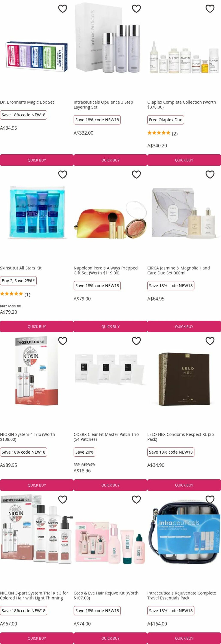Add Dr. Bronner's Magic Box Set to wishlist
The image size is (221, 644).
click(x=62, y=9)
